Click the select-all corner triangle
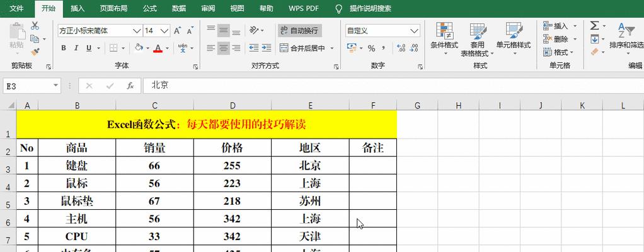Image resolution: width=644 pixels, height=252 pixels. coord(11,105)
